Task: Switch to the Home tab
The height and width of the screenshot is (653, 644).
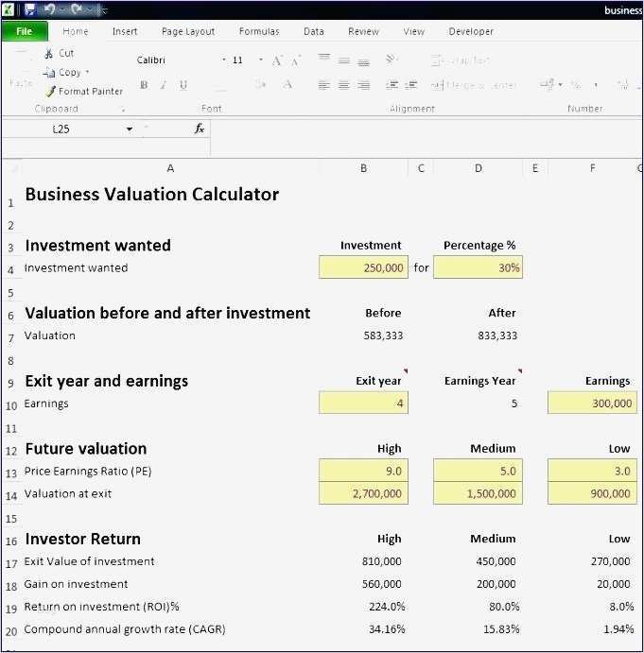Action: (x=76, y=31)
